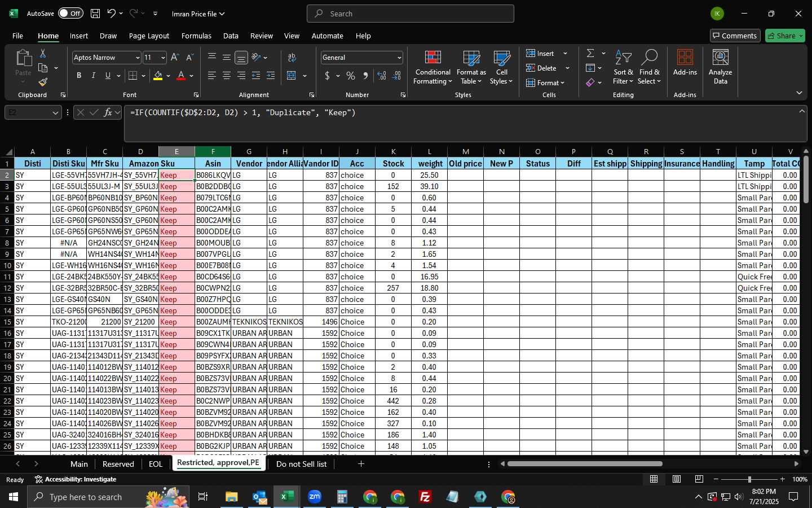The image size is (812, 508).
Task: Toggle Middle Align vertical alignment
Action: [x=227, y=58]
